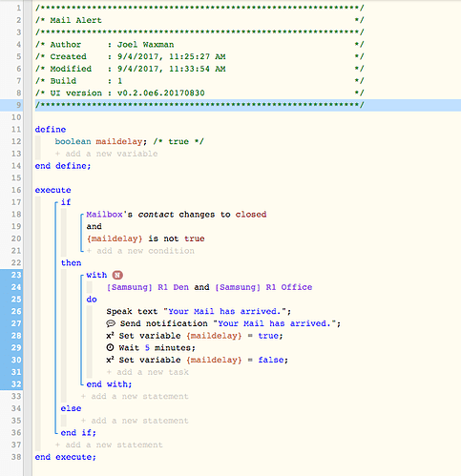Click the speech bubble notification icon
Image resolution: width=461 pixels, height=476 pixels.
pos(111,323)
